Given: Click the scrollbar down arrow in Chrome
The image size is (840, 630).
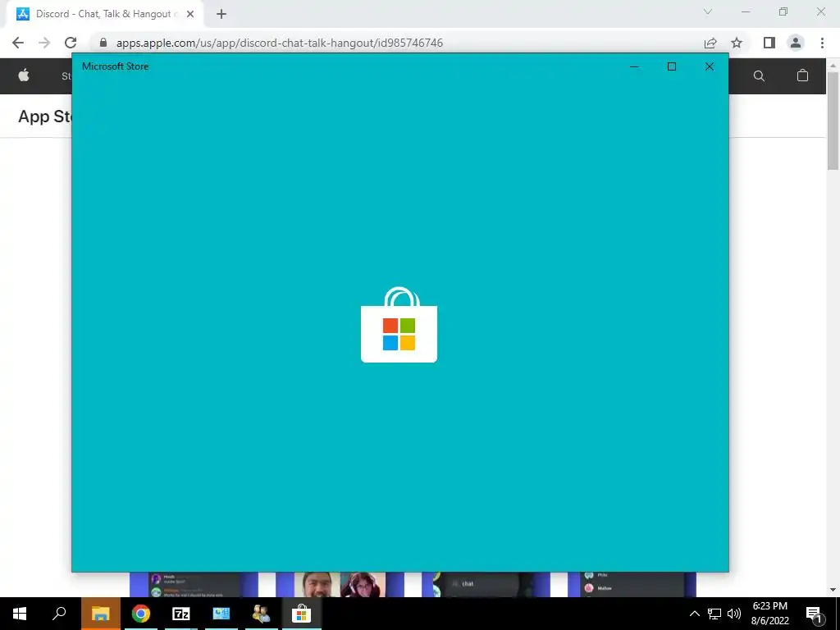Looking at the screenshot, I should point(833,590).
